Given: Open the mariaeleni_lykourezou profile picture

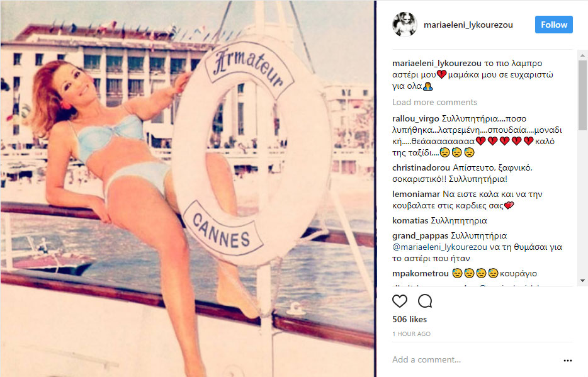Looking at the screenshot, I should coord(405,25).
